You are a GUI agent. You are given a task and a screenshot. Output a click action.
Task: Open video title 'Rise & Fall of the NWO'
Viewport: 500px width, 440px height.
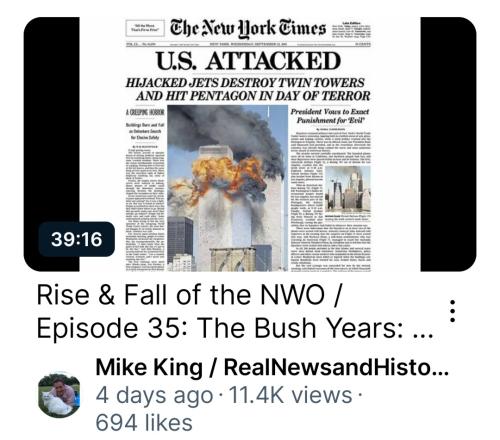point(189,295)
